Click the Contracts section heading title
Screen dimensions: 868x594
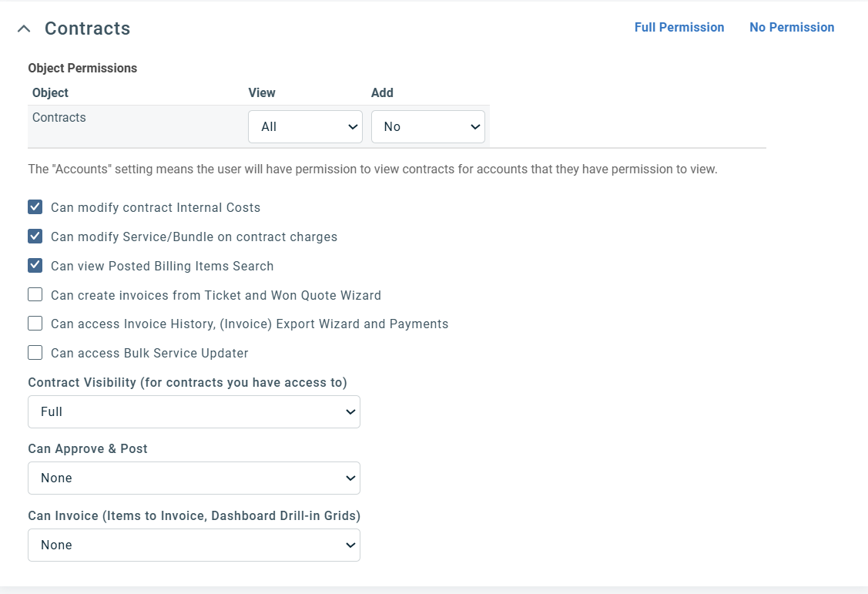point(87,29)
